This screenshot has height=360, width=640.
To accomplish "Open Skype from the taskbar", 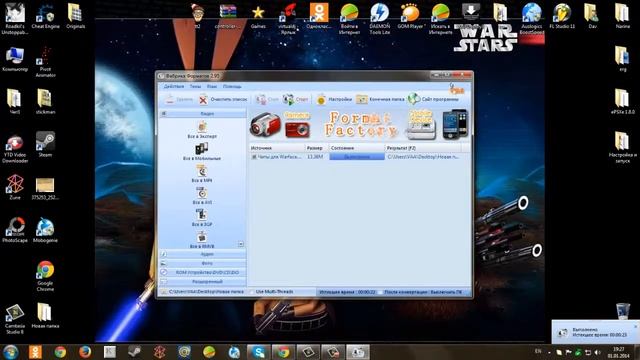I will (x=258, y=352).
